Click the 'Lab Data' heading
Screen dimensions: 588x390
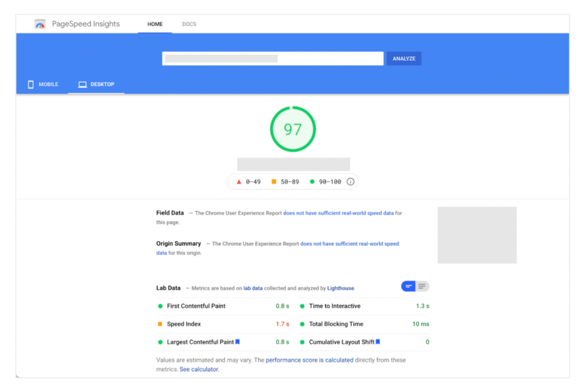[168, 288]
